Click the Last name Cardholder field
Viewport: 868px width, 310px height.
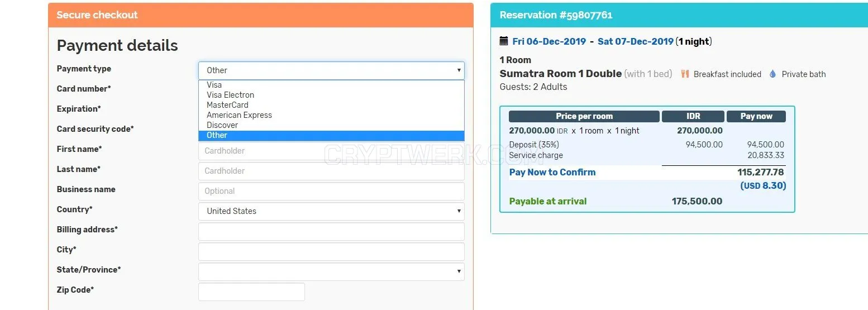(331, 171)
